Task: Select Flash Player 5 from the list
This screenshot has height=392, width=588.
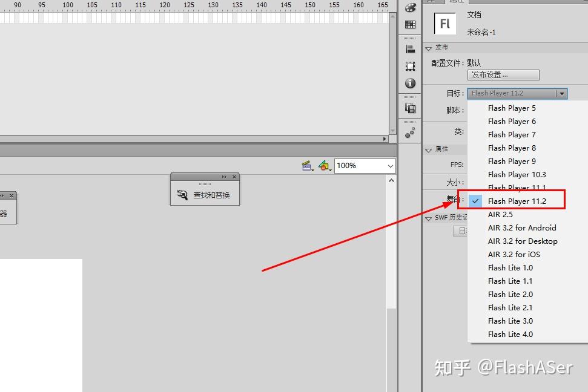Action: pos(512,108)
